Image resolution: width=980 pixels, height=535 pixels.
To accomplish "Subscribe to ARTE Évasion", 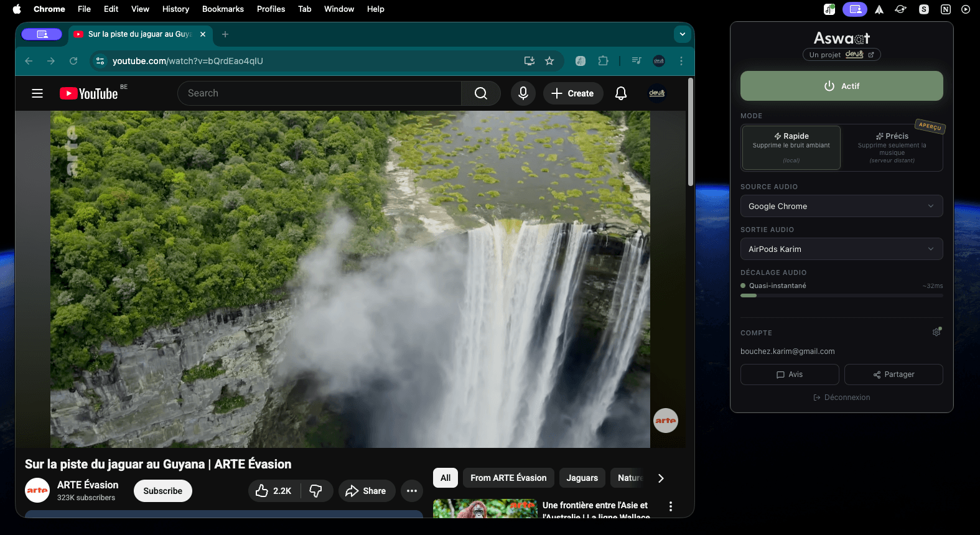I will [x=163, y=491].
